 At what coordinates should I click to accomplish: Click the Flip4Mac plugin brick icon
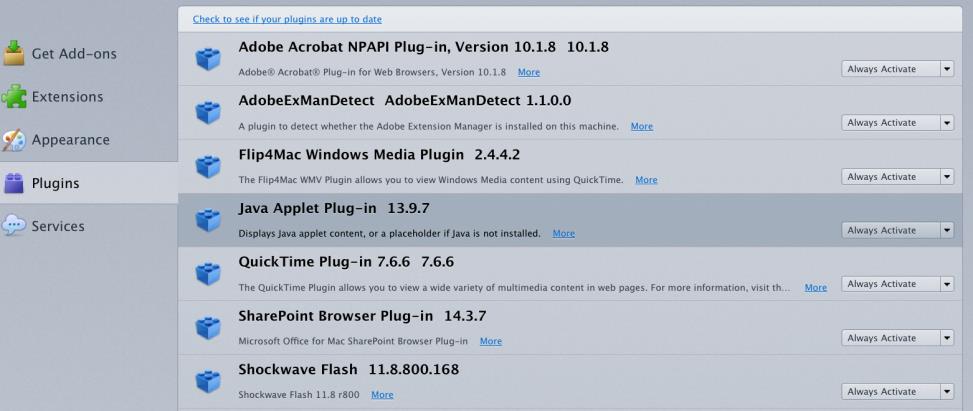pos(208,166)
